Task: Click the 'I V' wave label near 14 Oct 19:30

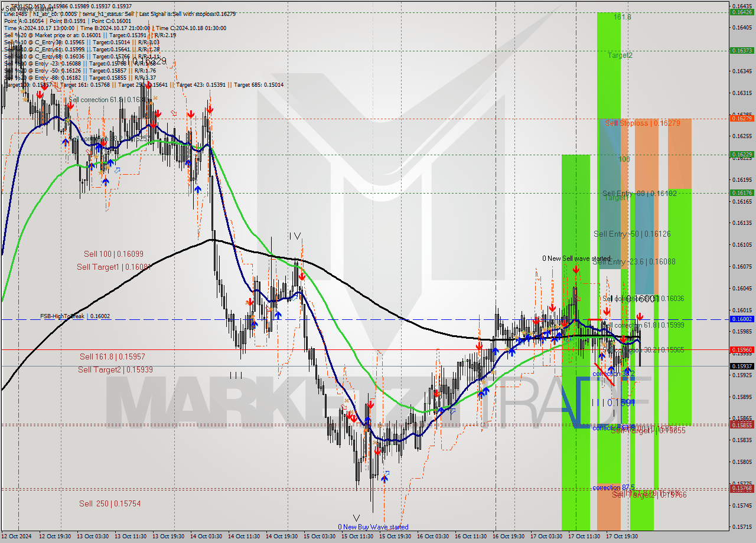Action: (x=295, y=236)
